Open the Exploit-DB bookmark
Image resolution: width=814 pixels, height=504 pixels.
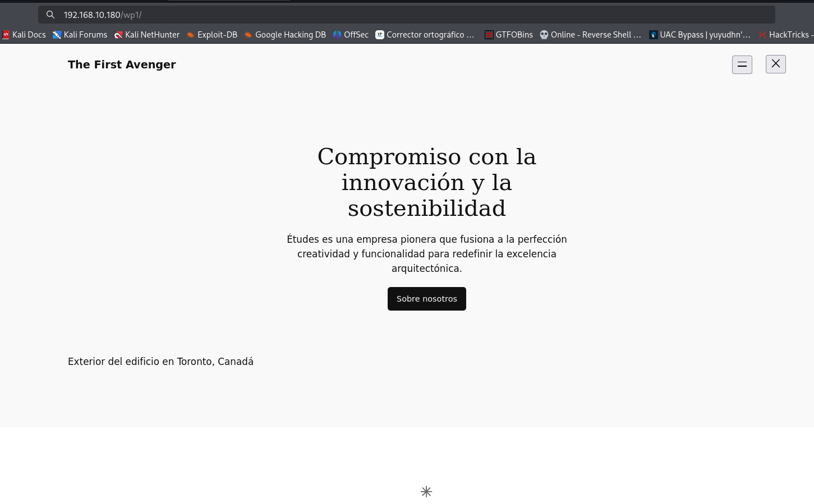[212, 35]
